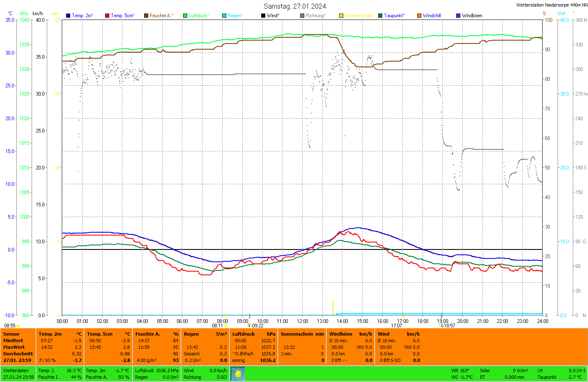Click the Wetterstation Niedersorpe header text
The image size is (588, 382).
click(x=551, y=5)
